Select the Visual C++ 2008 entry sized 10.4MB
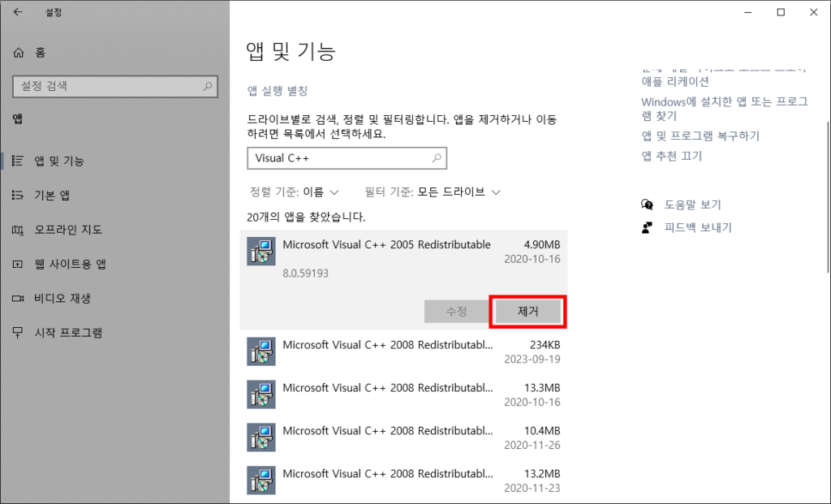Screen dimensions: 831x504 pos(403,437)
